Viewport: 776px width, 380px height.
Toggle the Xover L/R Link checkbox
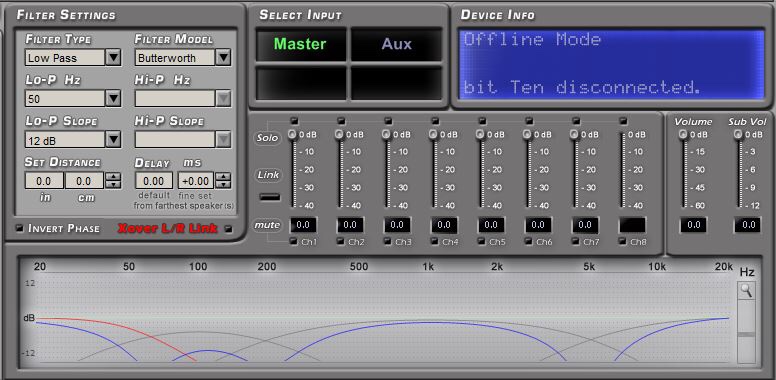click(x=228, y=229)
